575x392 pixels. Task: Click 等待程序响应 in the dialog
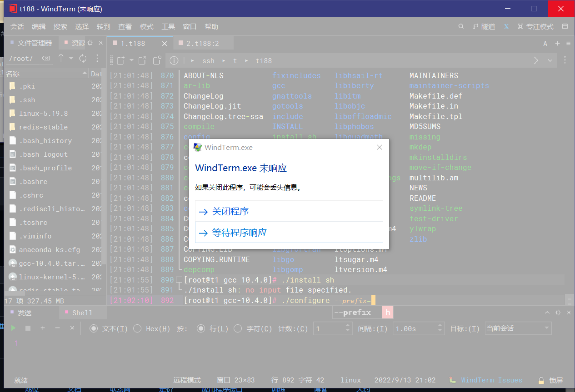[x=289, y=233]
